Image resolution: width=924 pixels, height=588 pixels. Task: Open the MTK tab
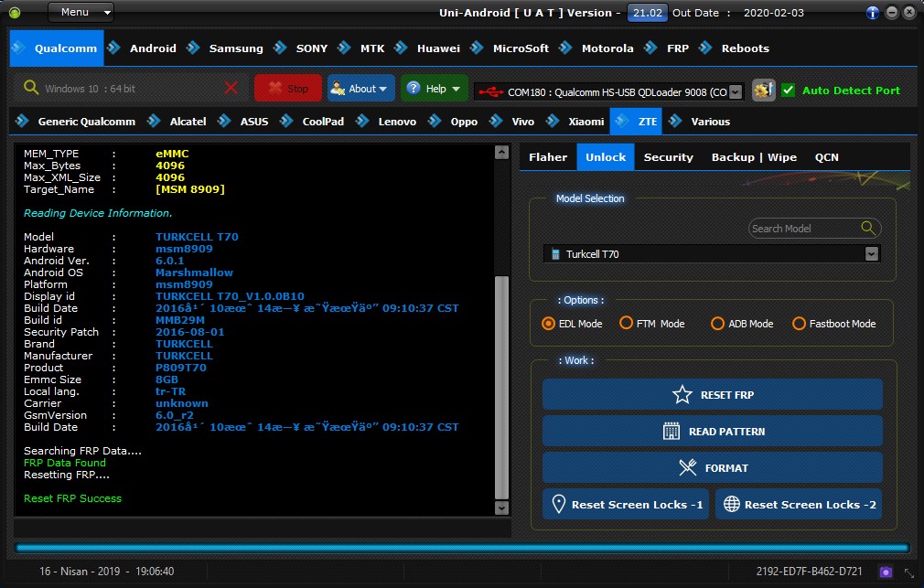coord(372,48)
